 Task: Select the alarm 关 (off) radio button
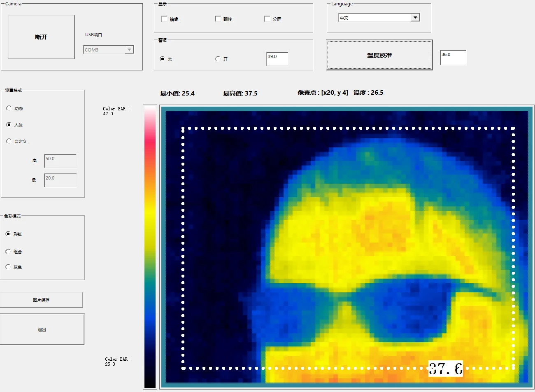click(162, 59)
